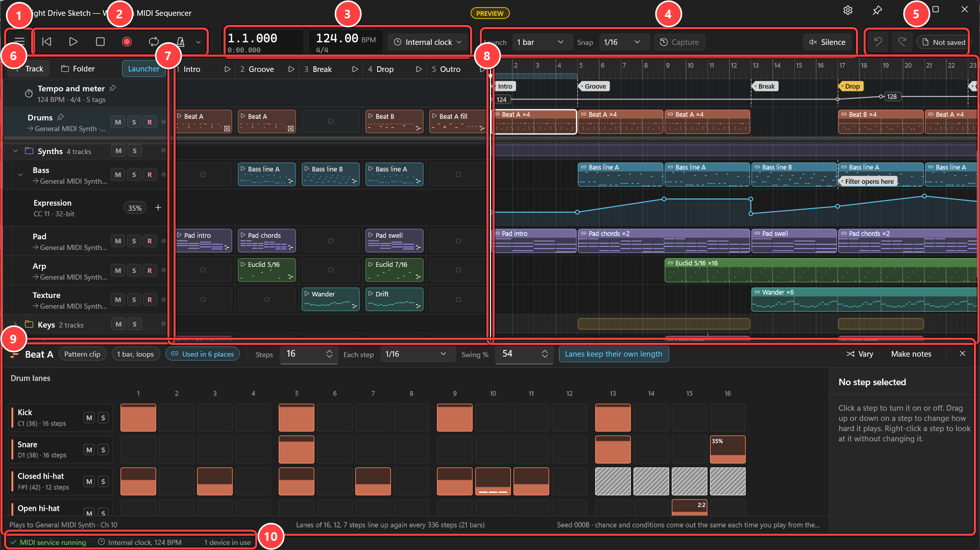Launch the Drop scene
The height and width of the screenshot is (550, 980).
pyautogui.click(x=419, y=69)
